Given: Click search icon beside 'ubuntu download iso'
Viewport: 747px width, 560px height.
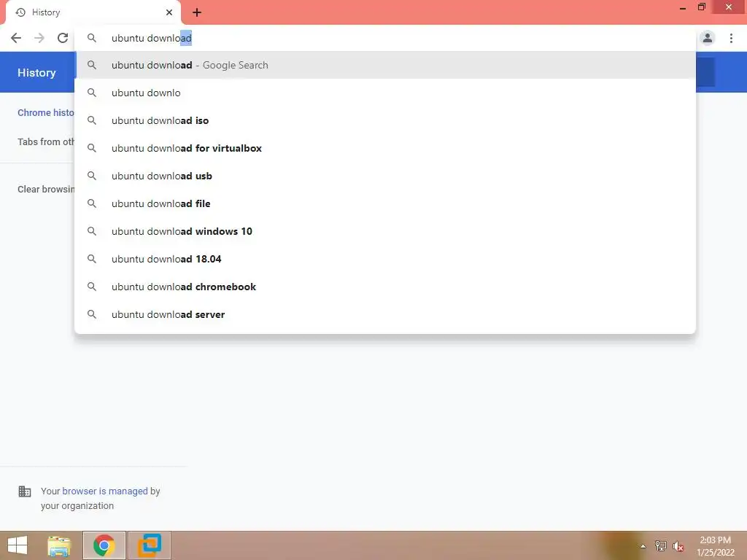Looking at the screenshot, I should (92, 120).
